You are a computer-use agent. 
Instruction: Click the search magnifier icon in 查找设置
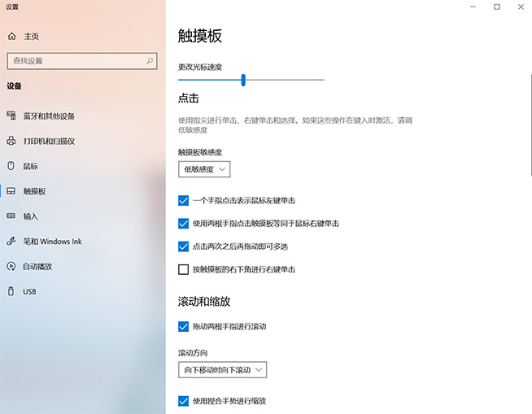pos(149,61)
